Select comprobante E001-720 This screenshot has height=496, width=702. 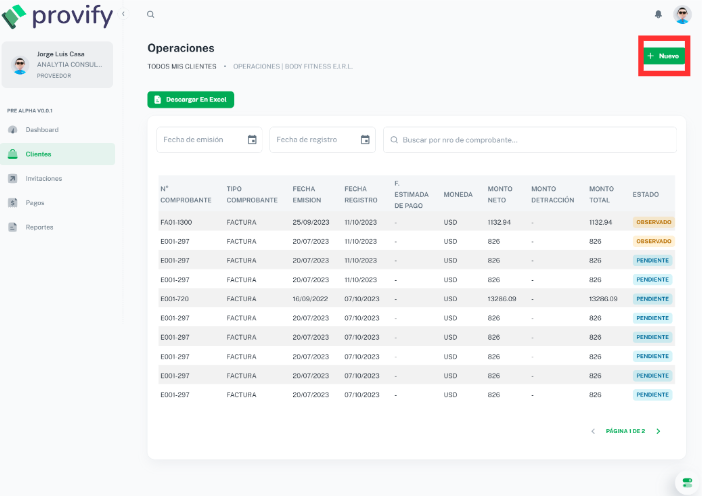coord(175,299)
